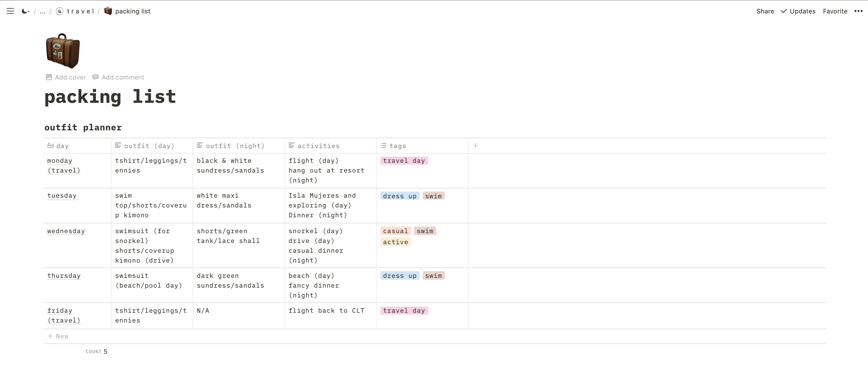This screenshot has height=366, width=868.
Task: Click the large suitcase page icon
Action: pos(63,51)
